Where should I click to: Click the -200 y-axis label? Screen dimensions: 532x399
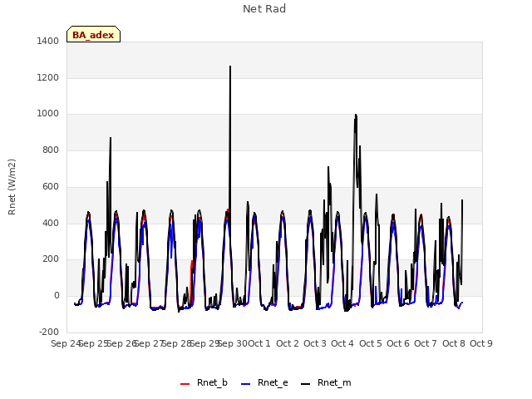(x=49, y=332)
